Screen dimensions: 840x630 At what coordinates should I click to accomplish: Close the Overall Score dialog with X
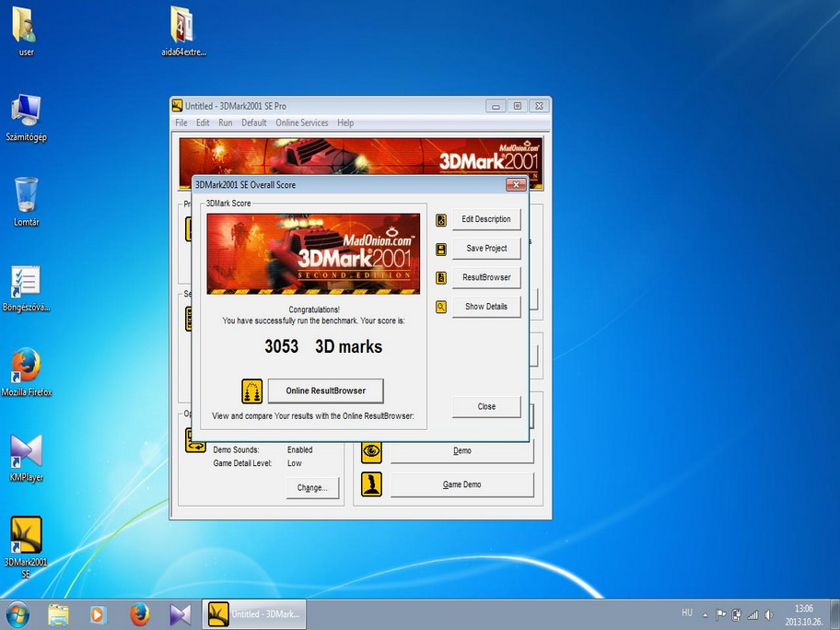(x=516, y=185)
